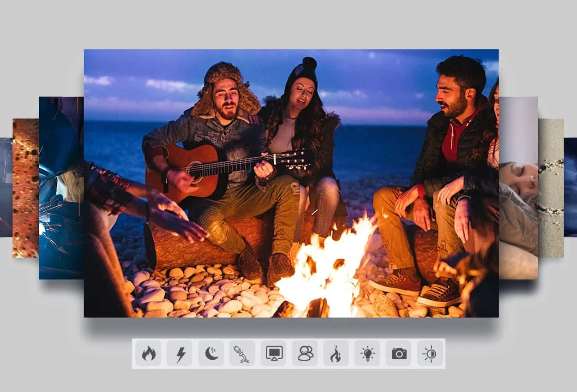Select the welding torch sparks icon

click(242, 354)
